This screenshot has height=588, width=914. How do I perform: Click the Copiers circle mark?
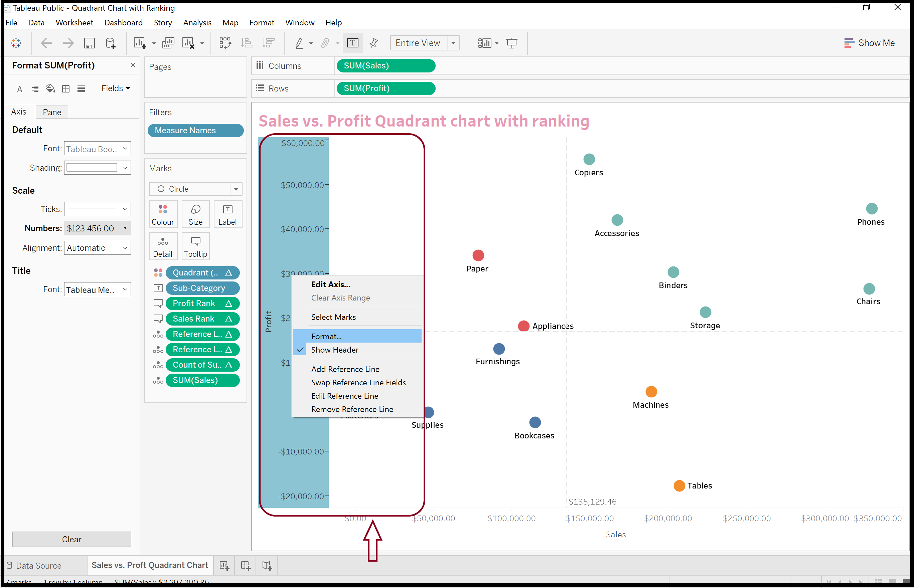[x=589, y=159]
